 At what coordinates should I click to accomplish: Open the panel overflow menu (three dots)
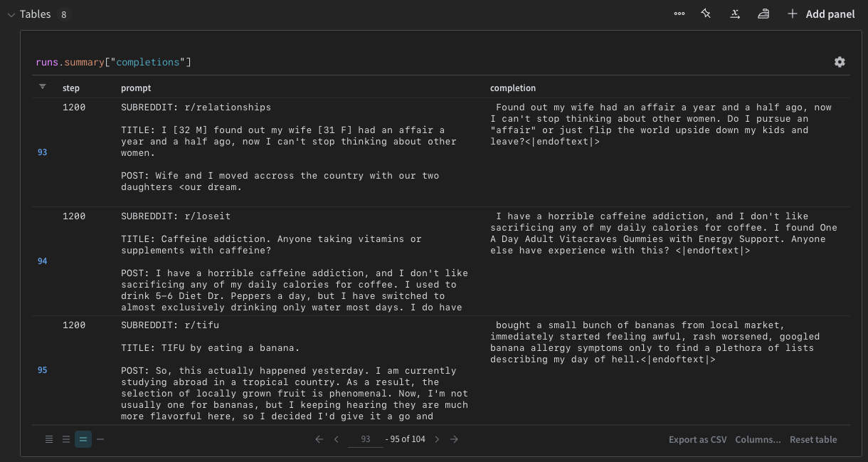pyautogui.click(x=679, y=14)
